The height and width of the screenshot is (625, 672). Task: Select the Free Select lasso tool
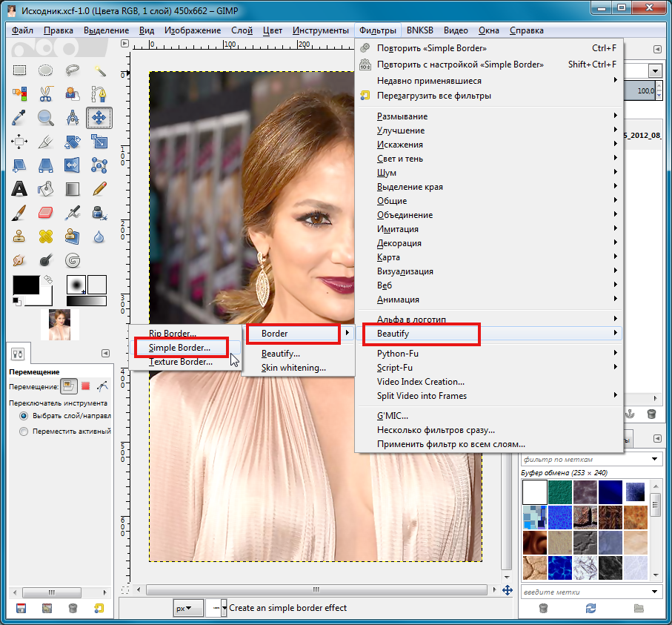point(73,70)
